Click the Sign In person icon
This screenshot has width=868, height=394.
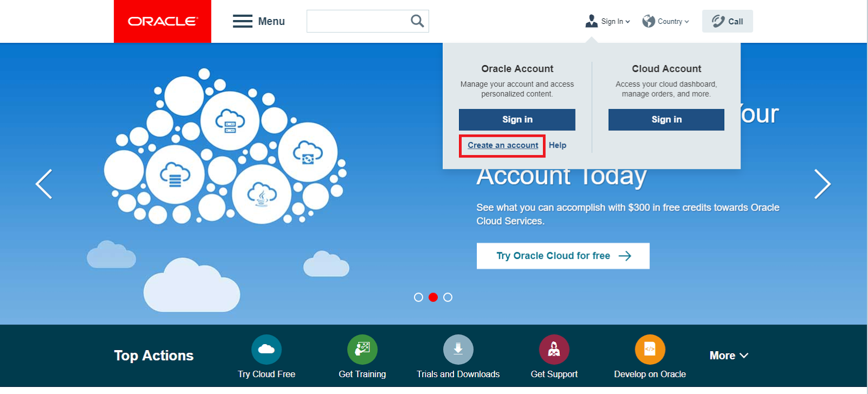coord(591,21)
